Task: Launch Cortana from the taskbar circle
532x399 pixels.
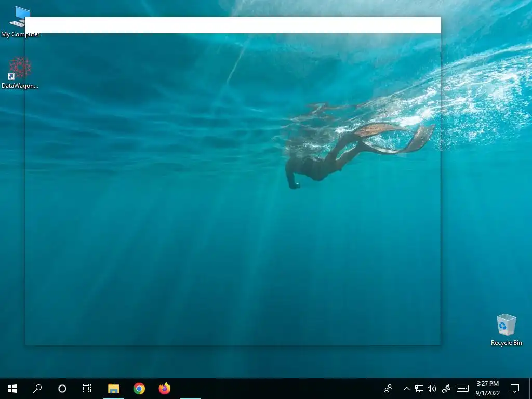Action: tap(62, 389)
